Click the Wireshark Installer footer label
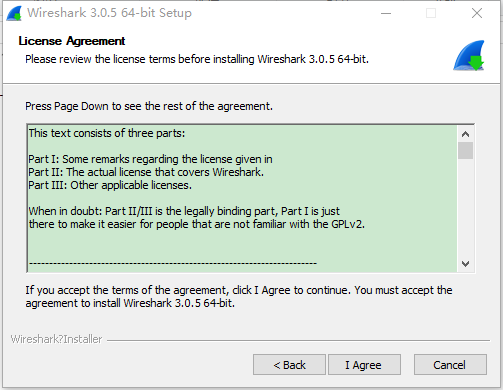 pyautogui.click(x=56, y=339)
